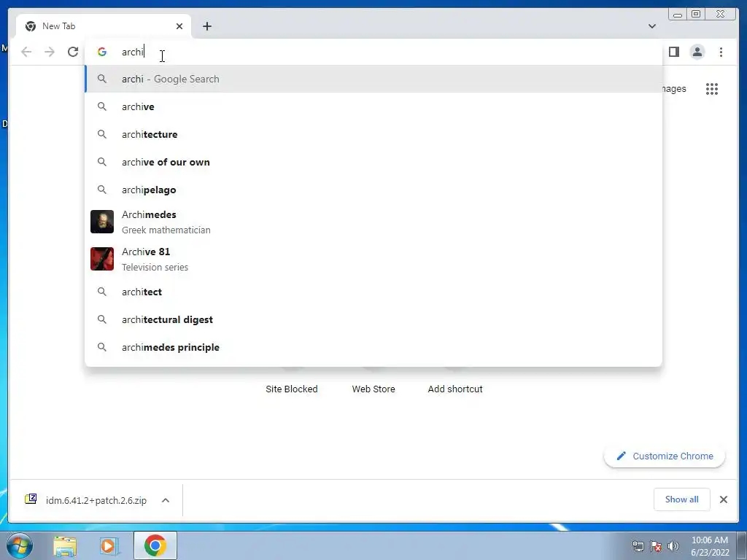Click Add shortcut
This screenshot has width=747, height=560.
tap(455, 389)
